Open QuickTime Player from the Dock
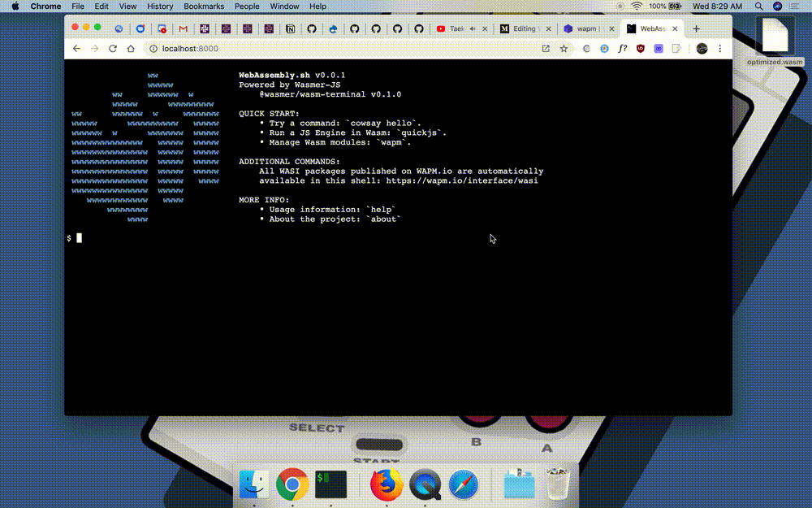 [425, 484]
